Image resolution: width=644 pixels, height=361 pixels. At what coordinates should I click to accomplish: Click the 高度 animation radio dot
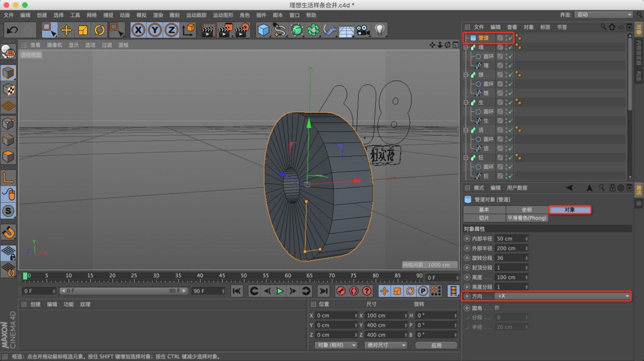(467, 277)
